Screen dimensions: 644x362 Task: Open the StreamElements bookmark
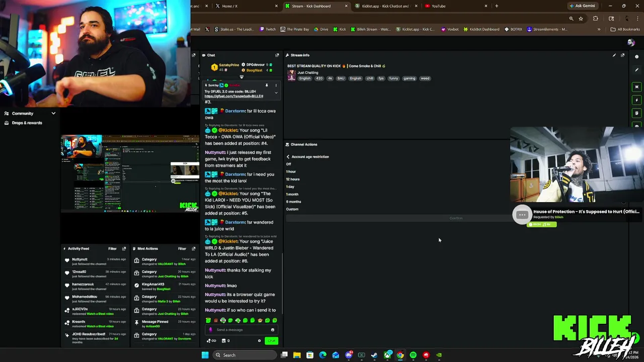pos(547,29)
